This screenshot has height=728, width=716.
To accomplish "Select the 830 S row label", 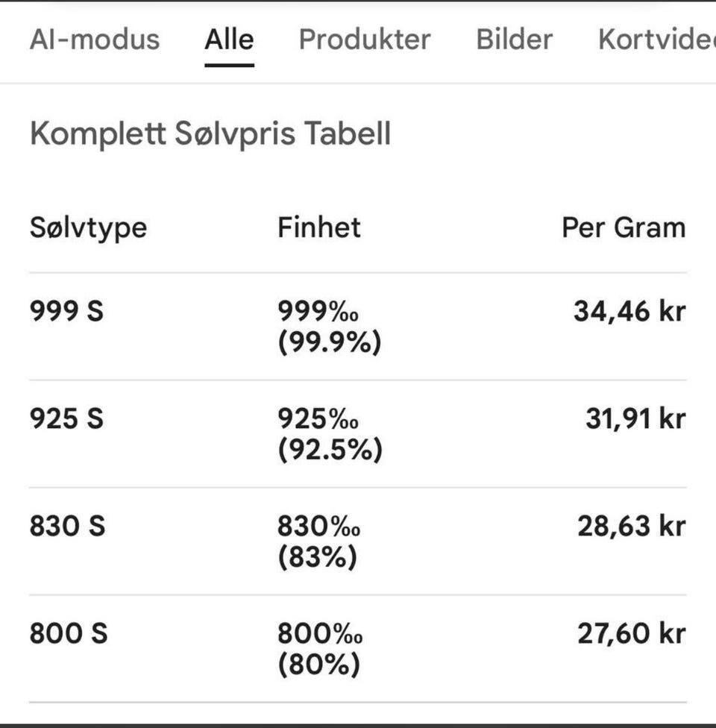I will point(67,527).
